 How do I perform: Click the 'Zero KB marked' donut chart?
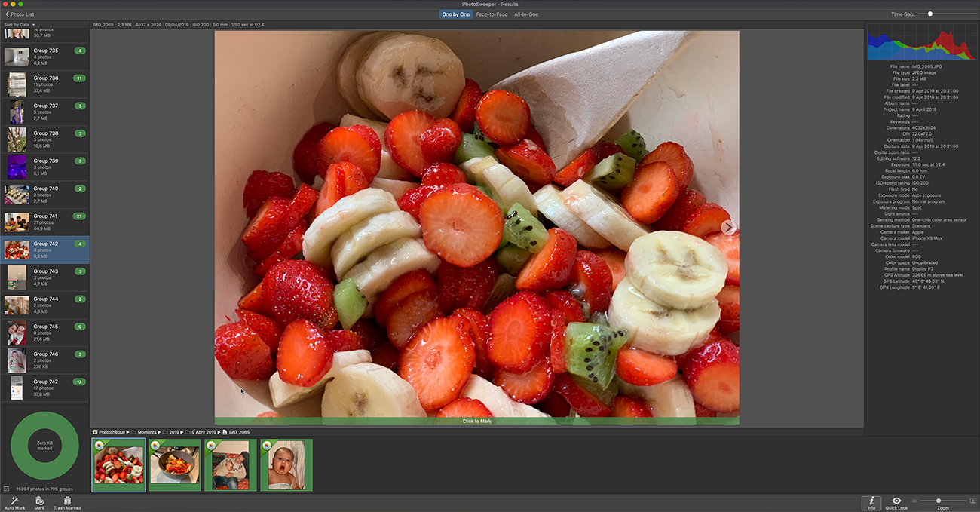click(44, 446)
